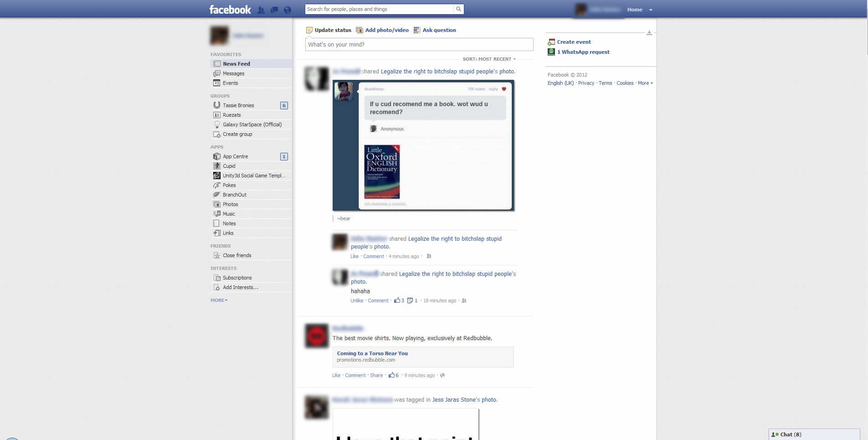Open account dropdown arrow beside Home
868x440 pixels.
651,10
